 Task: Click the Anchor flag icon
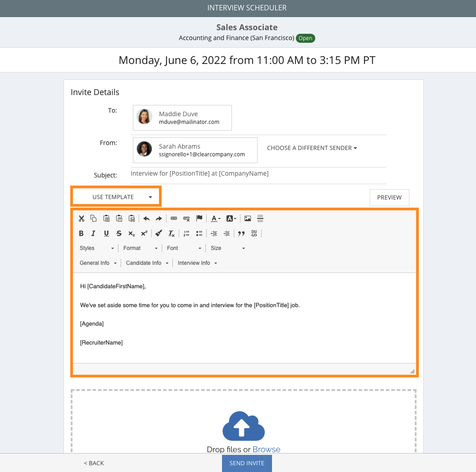point(199,218)
